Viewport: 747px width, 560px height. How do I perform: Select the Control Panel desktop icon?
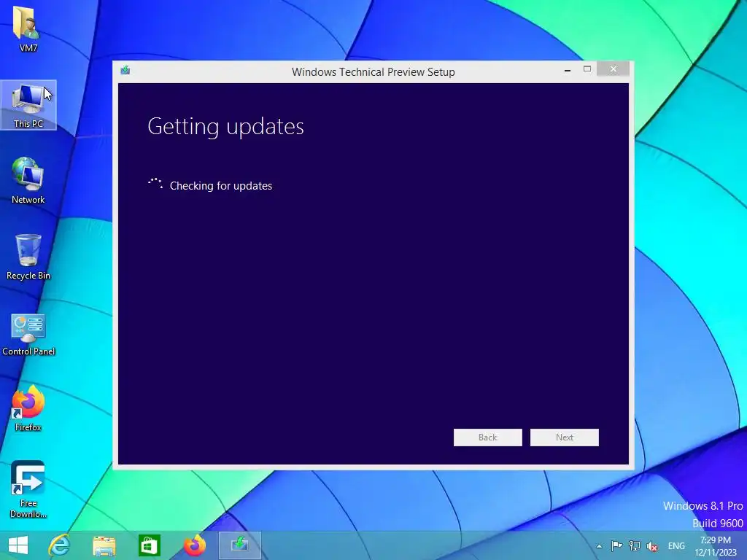[28, 334]
